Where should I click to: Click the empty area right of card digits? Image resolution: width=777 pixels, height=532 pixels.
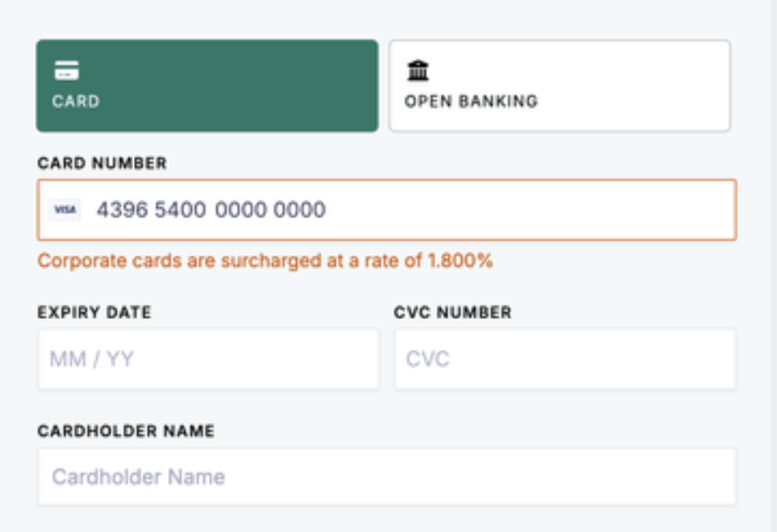pos(531,210)
